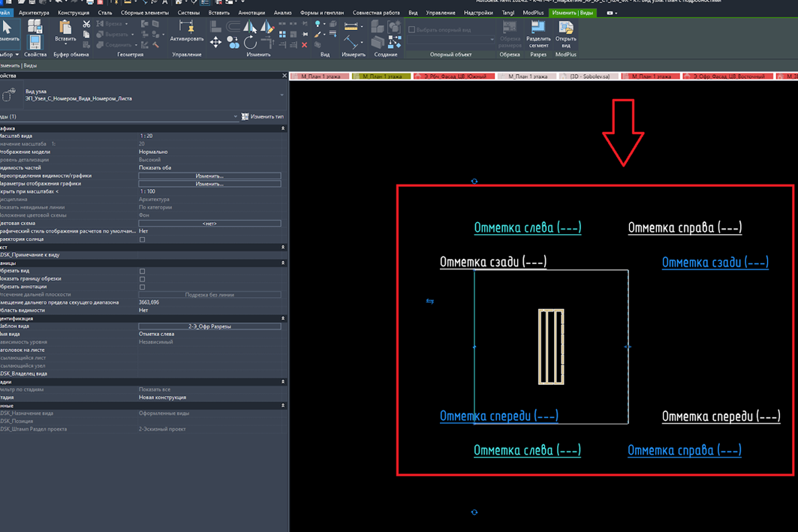Close the Properties palette
This screenshot has height=532, width=798.
coord(285,75)
